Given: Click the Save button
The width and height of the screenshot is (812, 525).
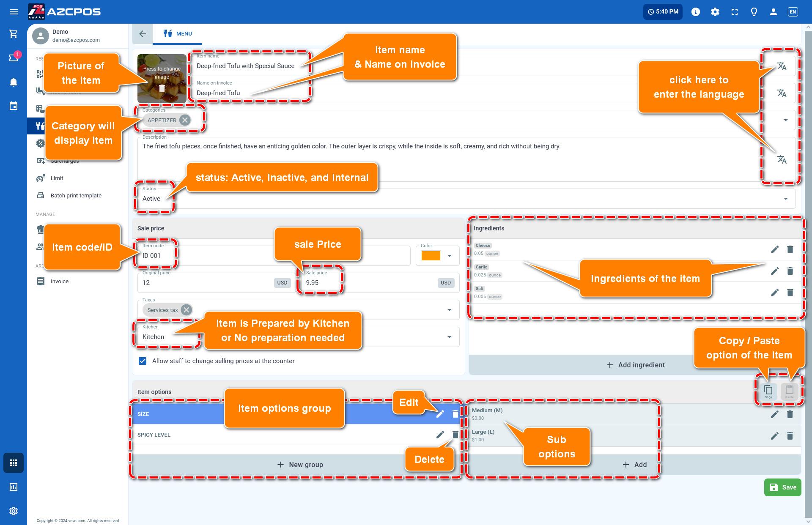Looking at the screenshot, I should (x=783, y=487).
